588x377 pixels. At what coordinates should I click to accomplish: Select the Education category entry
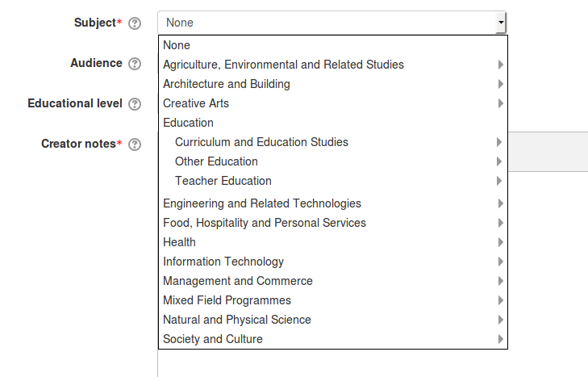click(333, 123)
